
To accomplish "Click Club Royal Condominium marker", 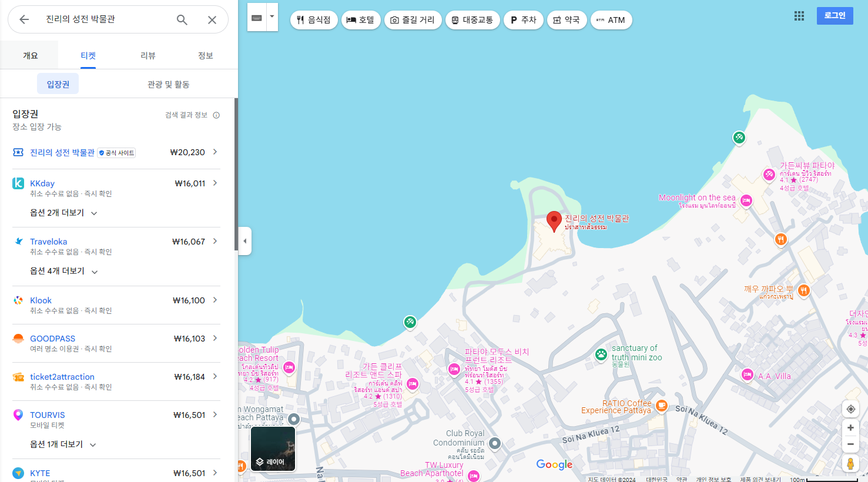I will (x=495, y=443).
